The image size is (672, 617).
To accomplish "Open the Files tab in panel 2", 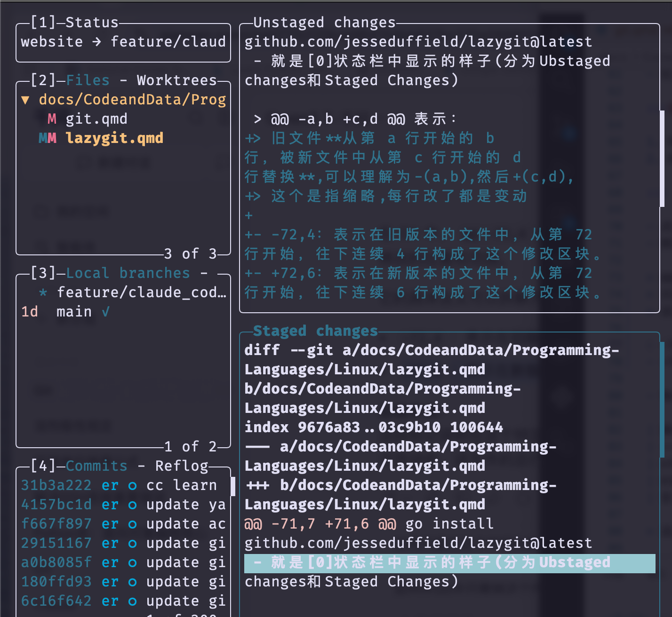I will tap(88, 80).
